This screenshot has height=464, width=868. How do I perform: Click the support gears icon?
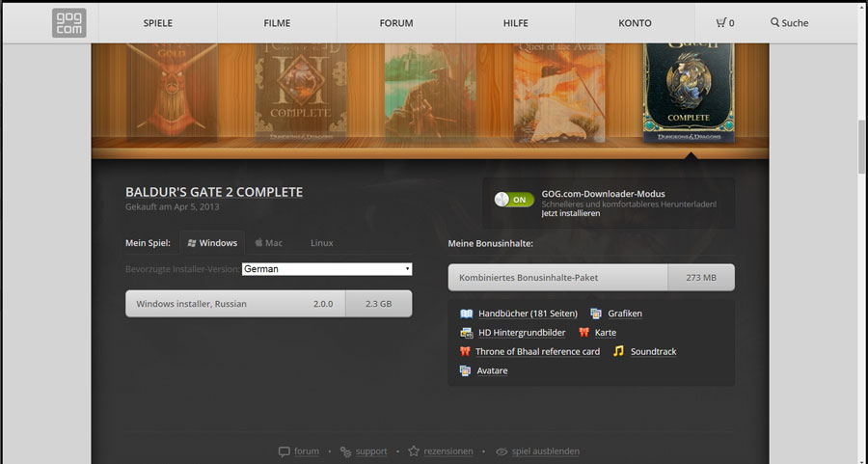[x=345, y=451]
